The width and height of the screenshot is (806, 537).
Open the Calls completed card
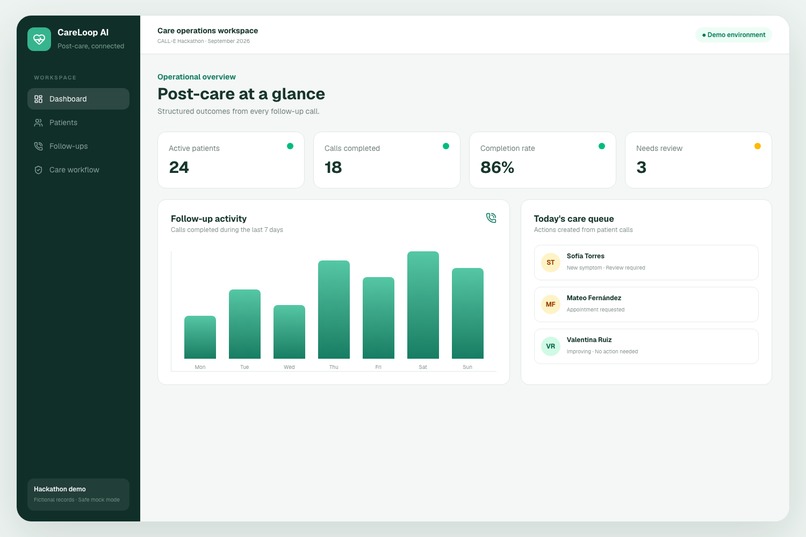coord(387,160)
